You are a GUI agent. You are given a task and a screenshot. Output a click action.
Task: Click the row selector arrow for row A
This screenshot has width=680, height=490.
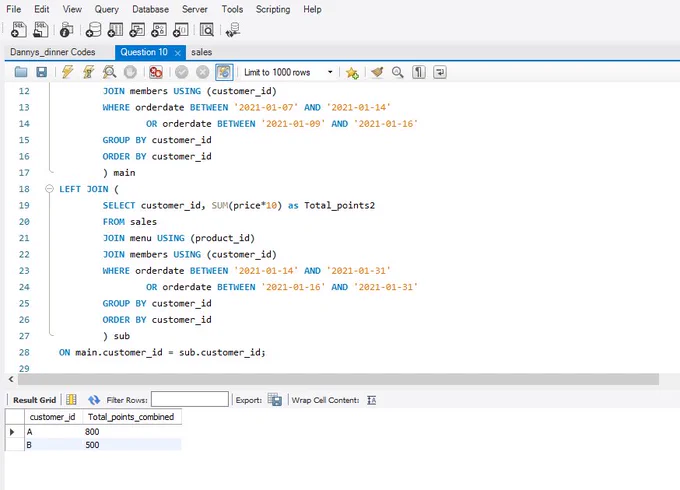tap(13, 432)
